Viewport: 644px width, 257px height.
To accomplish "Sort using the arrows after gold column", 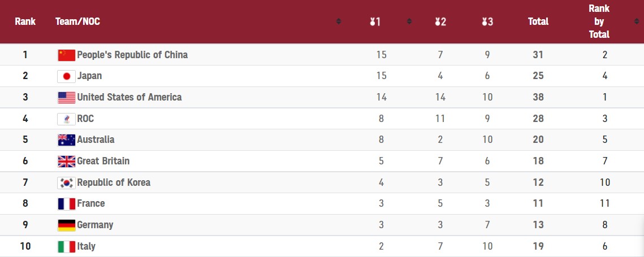I will 409,21.
